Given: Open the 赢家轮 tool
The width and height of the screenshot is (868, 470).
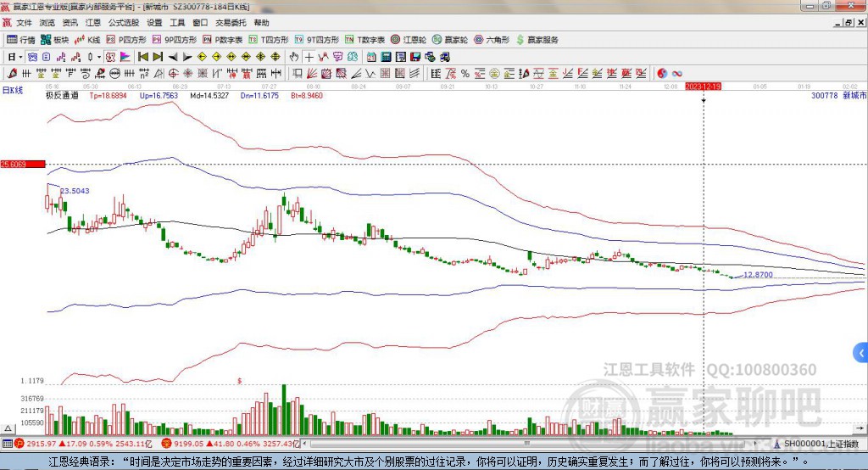Looking at the screenshot, I should [450, 40].
